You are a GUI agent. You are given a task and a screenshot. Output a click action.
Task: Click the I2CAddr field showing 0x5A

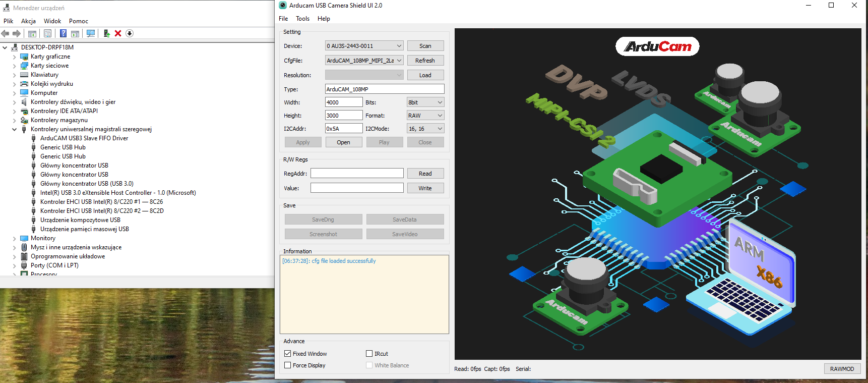click(x=344, y=129)
